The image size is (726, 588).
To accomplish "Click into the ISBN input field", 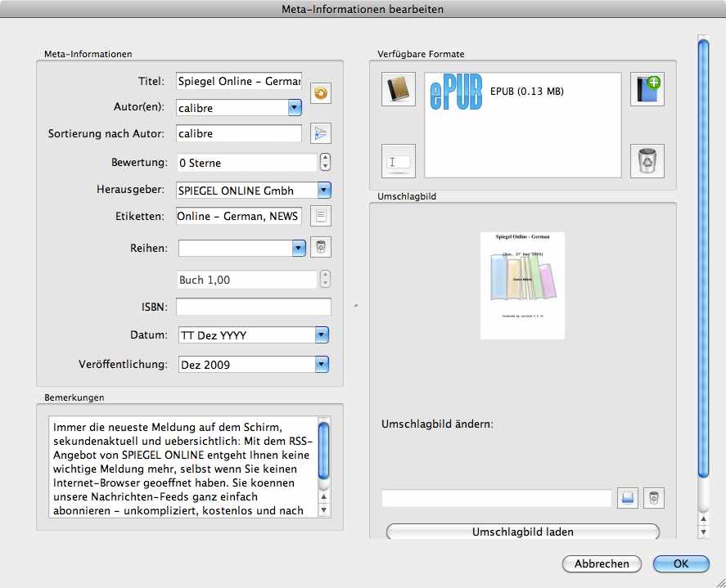I will coord(254,307).
